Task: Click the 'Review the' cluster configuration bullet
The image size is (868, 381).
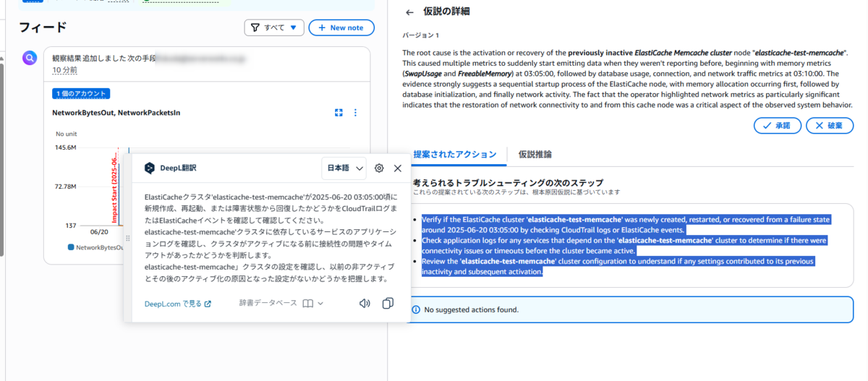Action: 618,266
